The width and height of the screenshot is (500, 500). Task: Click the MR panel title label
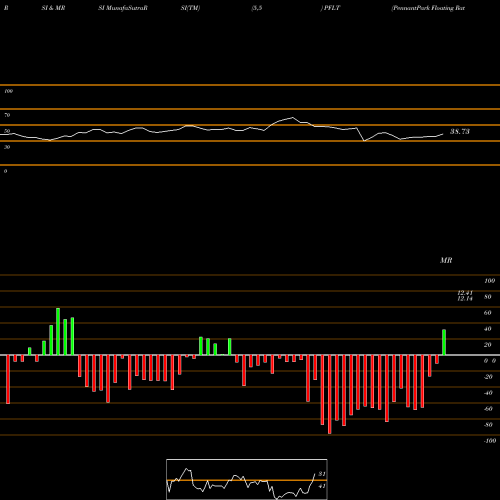coord(446,260)
